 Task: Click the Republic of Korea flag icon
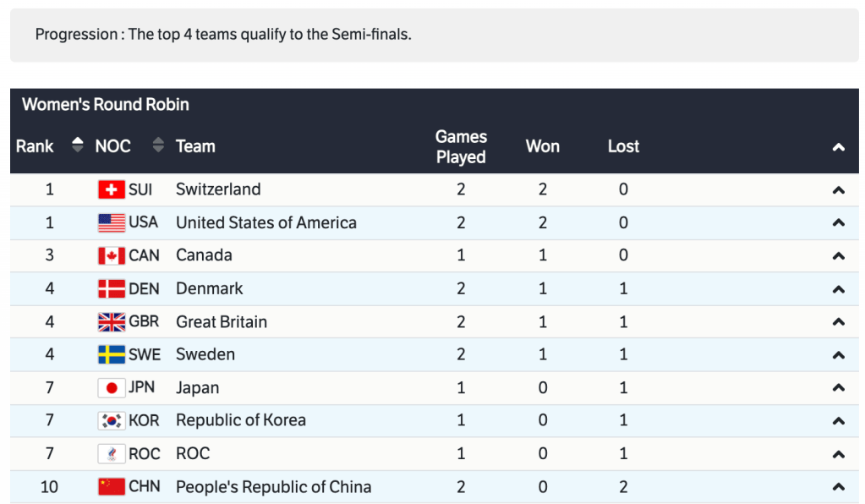(111, 420)
